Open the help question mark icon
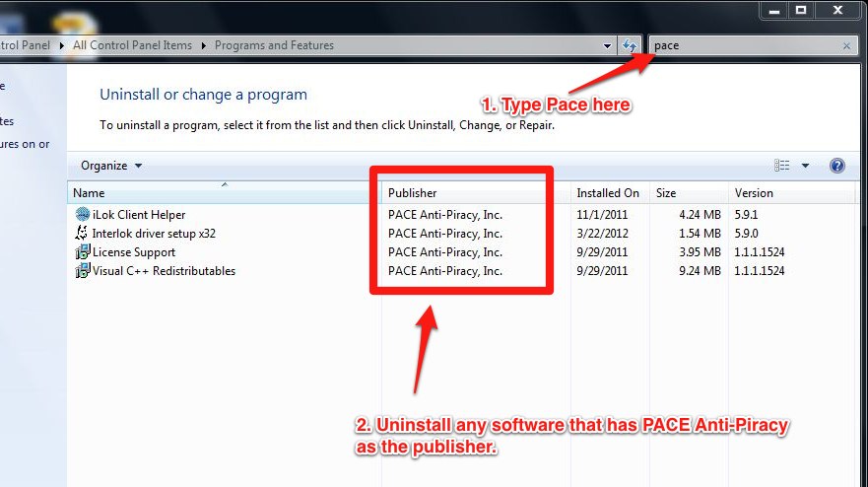The image size is (868, 487). pos(837,166)
